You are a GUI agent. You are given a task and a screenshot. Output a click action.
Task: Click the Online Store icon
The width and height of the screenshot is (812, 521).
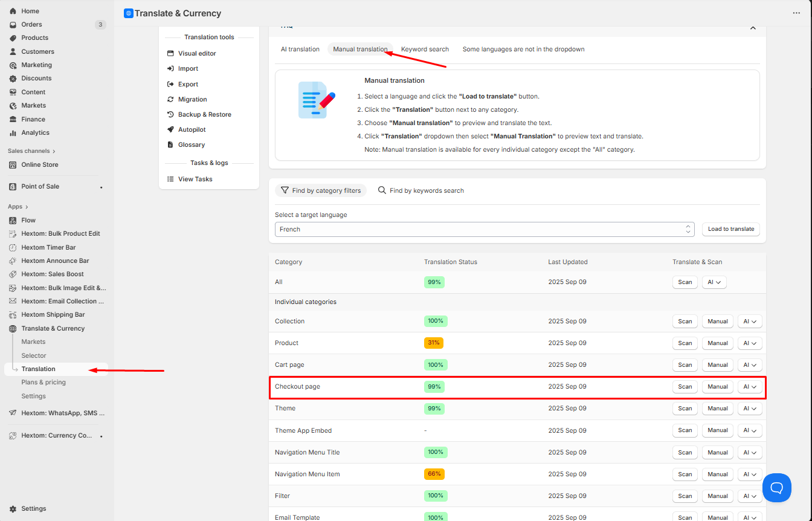13,165
